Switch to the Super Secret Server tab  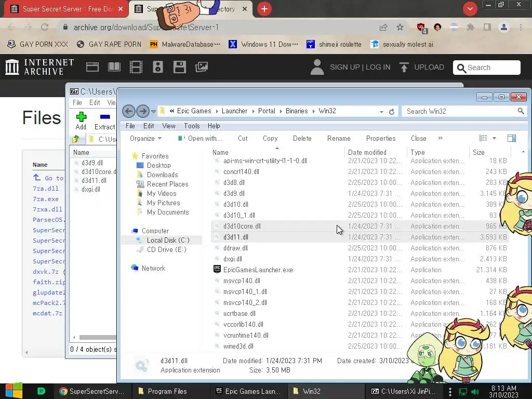[x=66, y=9]
